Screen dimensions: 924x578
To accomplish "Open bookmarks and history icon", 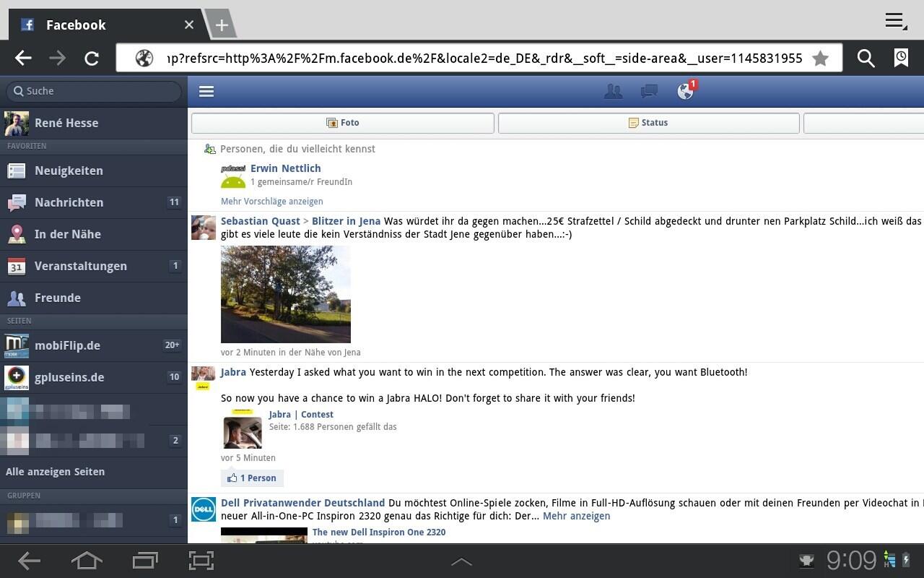I will [x=901, y=58].
